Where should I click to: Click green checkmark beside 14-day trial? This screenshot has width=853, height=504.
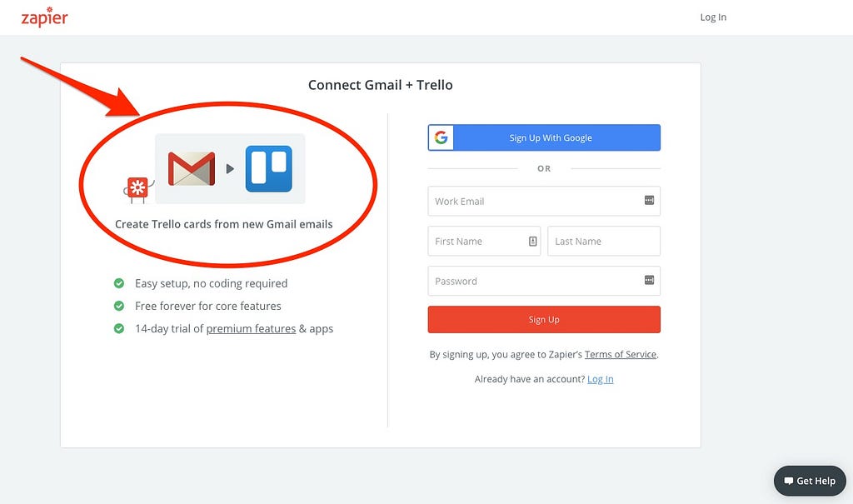(x=118, y=329)
